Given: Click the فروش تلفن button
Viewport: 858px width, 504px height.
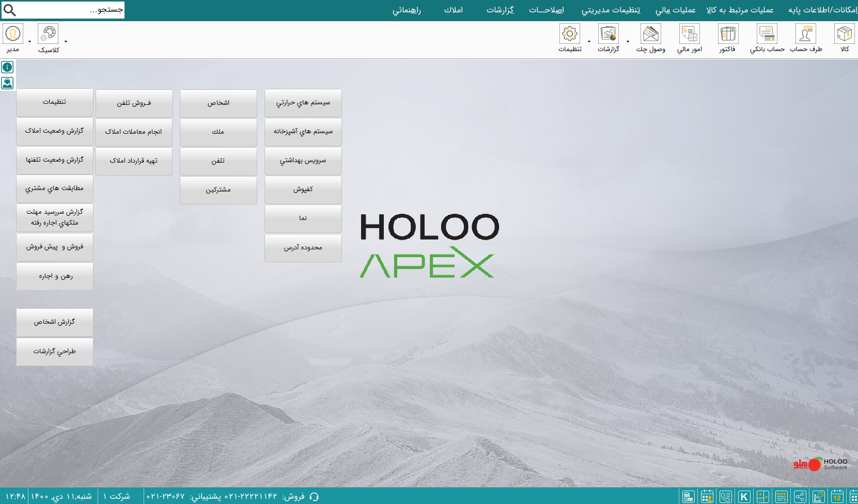Looking at the screenshot, I should [134, 103].
